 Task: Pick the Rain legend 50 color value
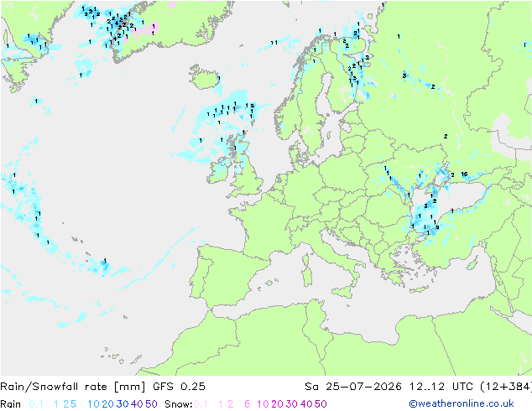point(151,404)
